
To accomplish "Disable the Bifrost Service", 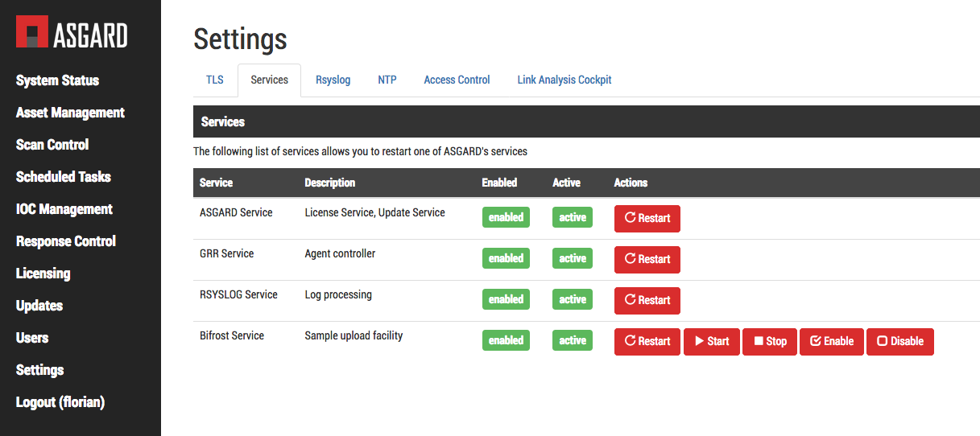I will coord(899,341).
